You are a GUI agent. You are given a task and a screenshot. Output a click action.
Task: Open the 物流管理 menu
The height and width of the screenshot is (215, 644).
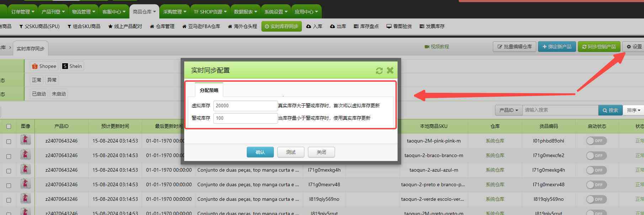click(x=84, y=12)
